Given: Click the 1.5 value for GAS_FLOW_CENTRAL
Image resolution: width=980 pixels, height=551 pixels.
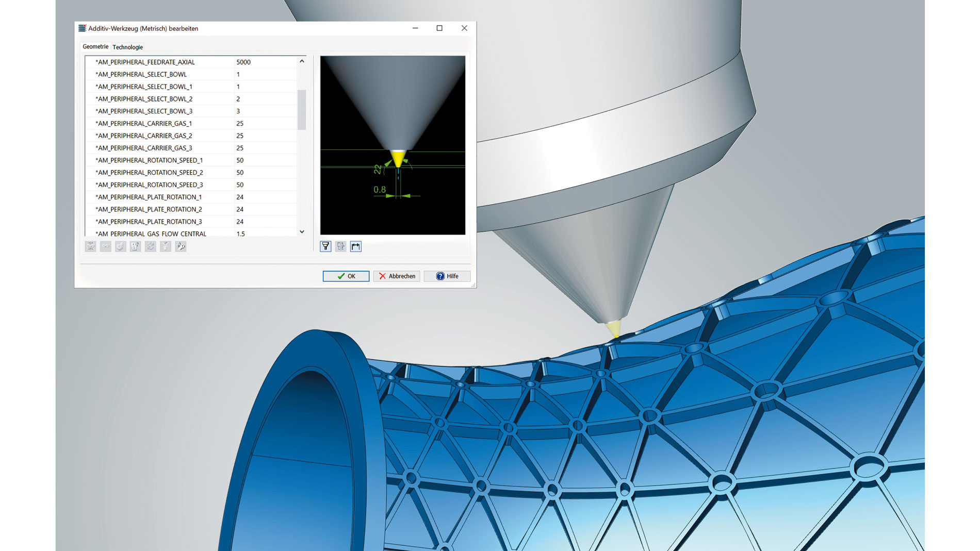Looking at the screenshot, I should [266, 232].
